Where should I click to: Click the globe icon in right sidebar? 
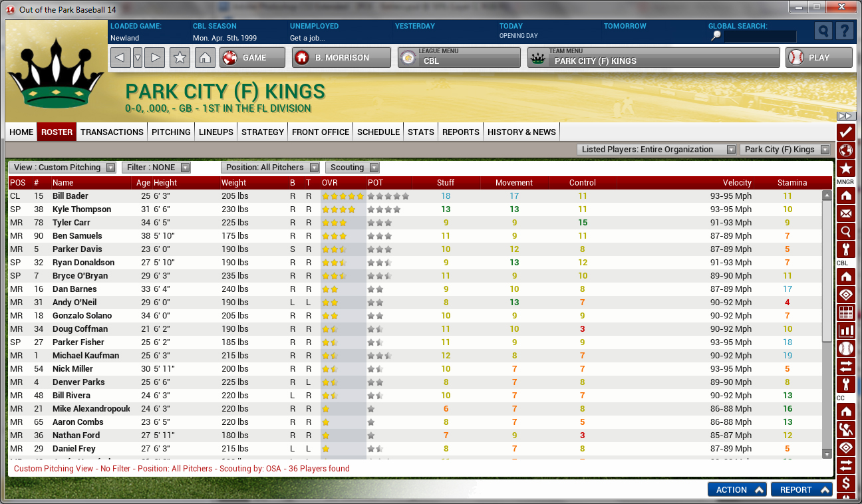(x=846, y=150)
